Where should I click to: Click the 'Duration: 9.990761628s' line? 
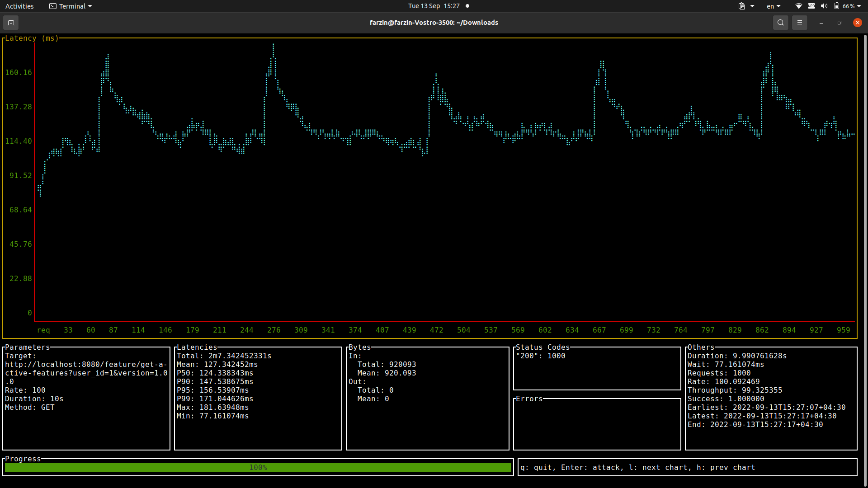point(737,356)
